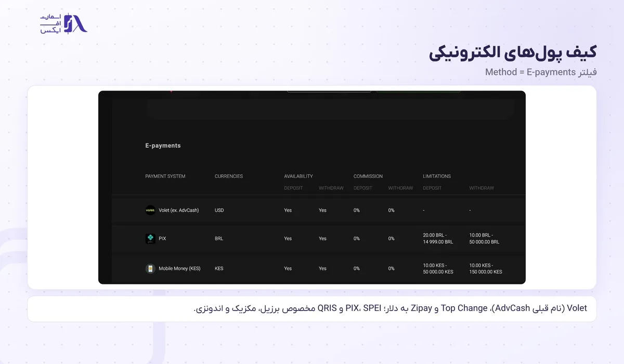Viewport: 624px width, 364px height.
Task: Click the Mobile Money (KES) phone icon
Action: 150,269
